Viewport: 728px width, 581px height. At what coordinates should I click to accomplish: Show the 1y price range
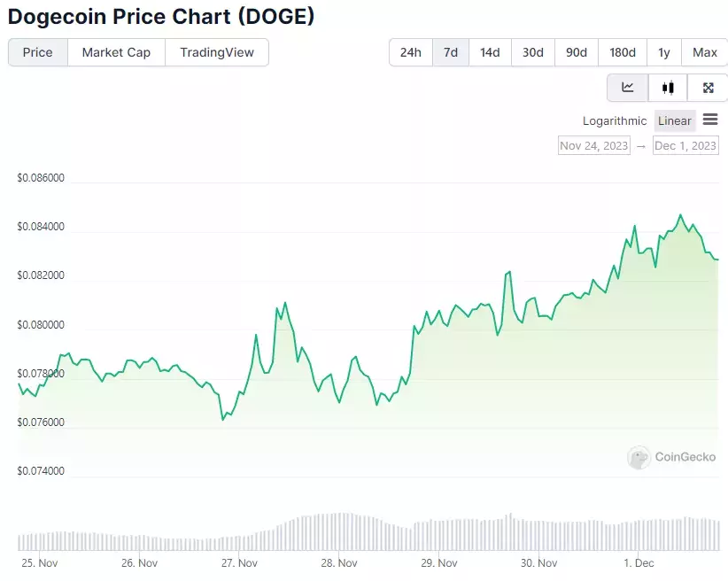[x=664, y=52]
